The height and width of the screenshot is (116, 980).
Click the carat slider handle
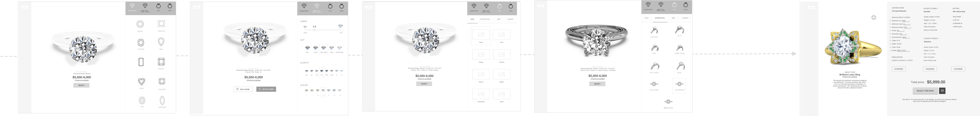[x=315, y=30]
